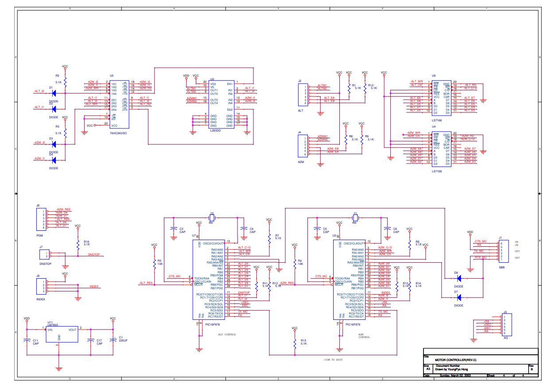Click resistor R3 5.1K
Viewport: 552px width, 392px height.
[x=65, y=132]
